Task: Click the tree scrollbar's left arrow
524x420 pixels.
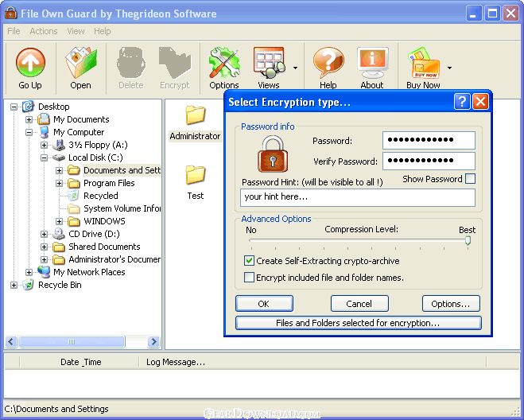Action: [x=11, y=342]
